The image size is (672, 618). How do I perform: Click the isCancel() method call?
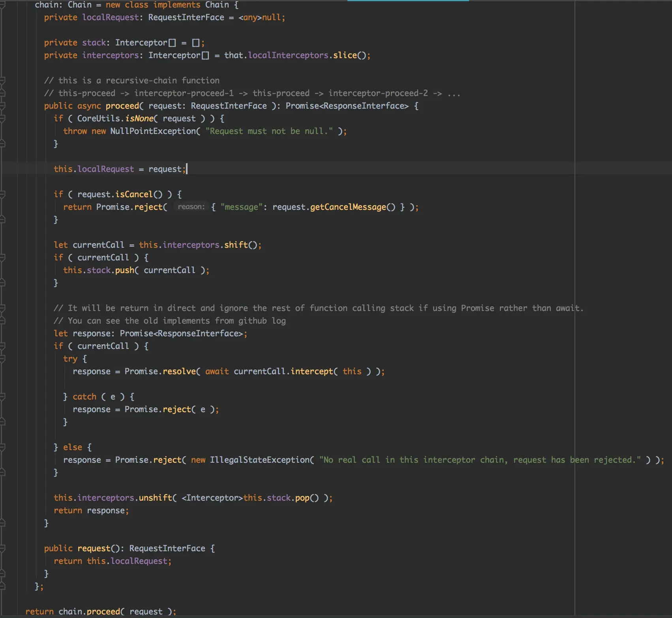click(139, 194)
